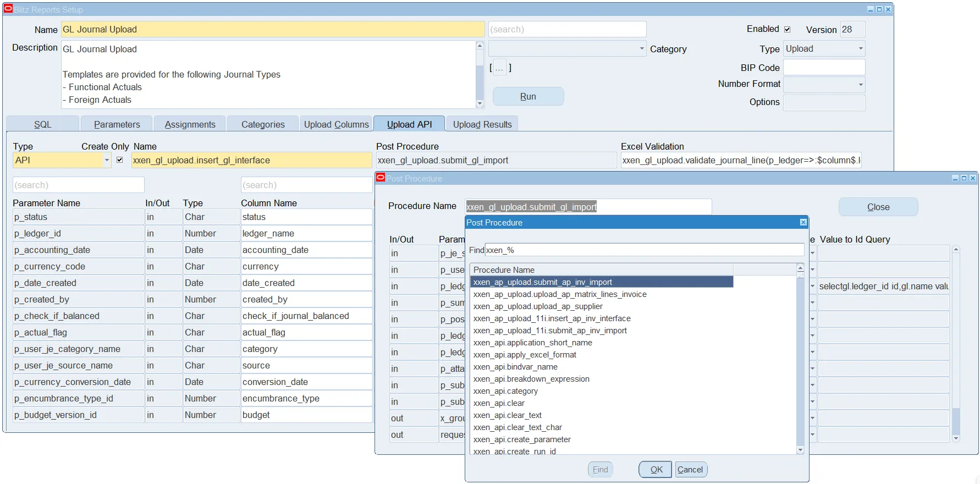Confirm selection with OK button
This screenshot has width=980, height=484.
click(656, 470)
